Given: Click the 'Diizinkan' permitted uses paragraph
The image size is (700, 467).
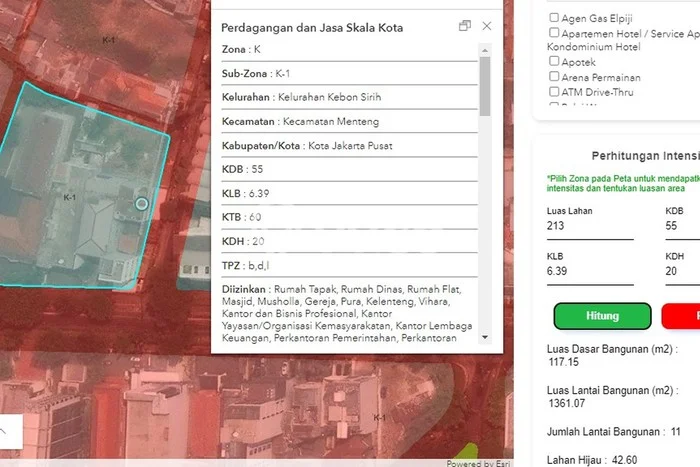Looking at the screenshot, I should click(x=347, y=313).
